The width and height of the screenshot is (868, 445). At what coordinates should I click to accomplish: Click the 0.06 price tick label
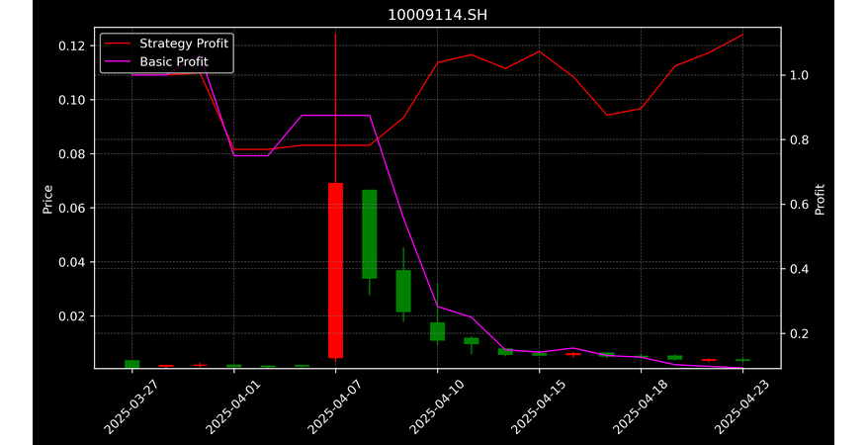point(73,208)
